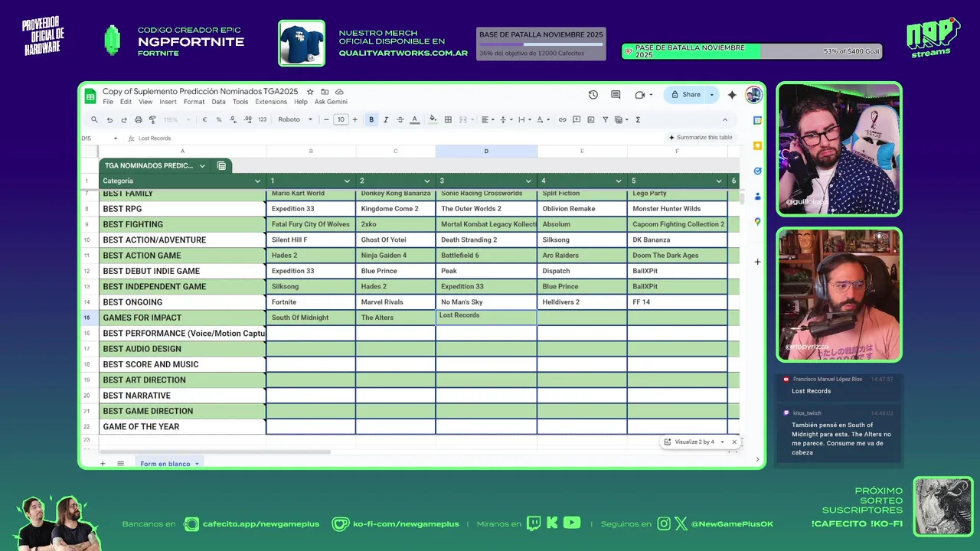The width and height of the screenshot is (980, 551).
Task: Open the Format menu
Action: coord(194,102)
